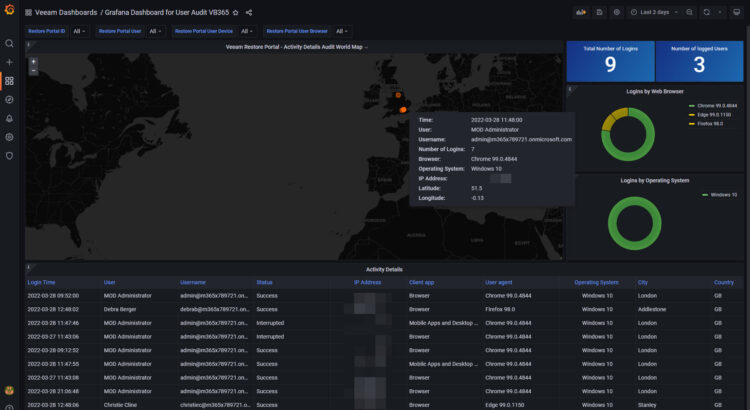
Task: Star this dashboard as favorite
Action: (235, 12)
